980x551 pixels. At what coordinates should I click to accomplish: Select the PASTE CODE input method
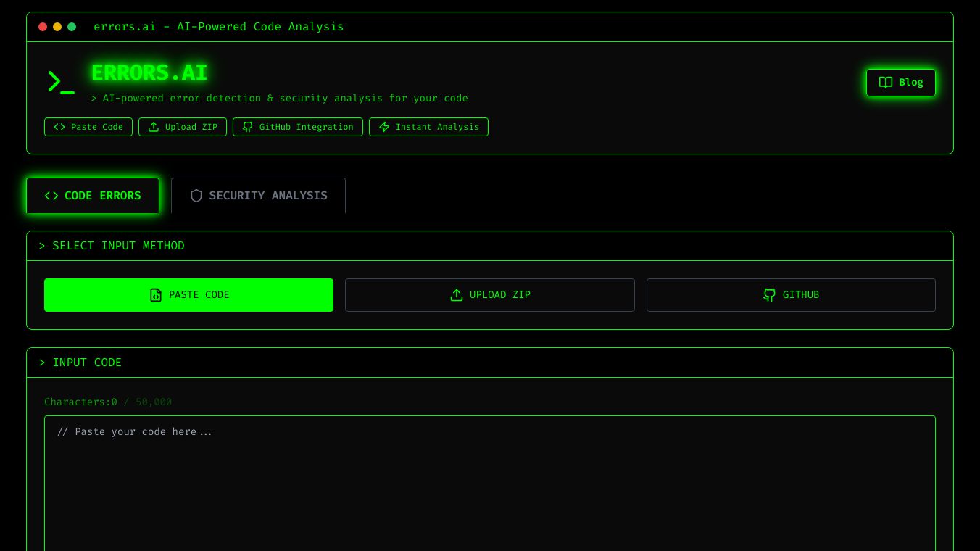coord(188,295)
